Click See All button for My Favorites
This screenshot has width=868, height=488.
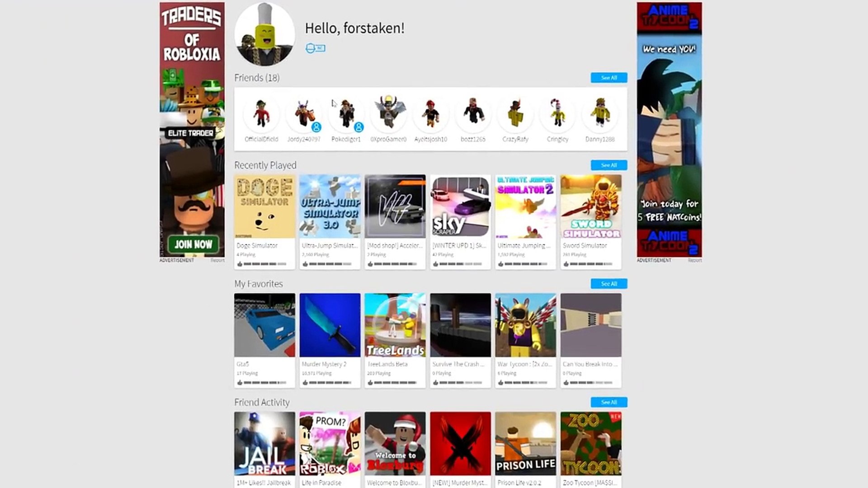point(608,284)
